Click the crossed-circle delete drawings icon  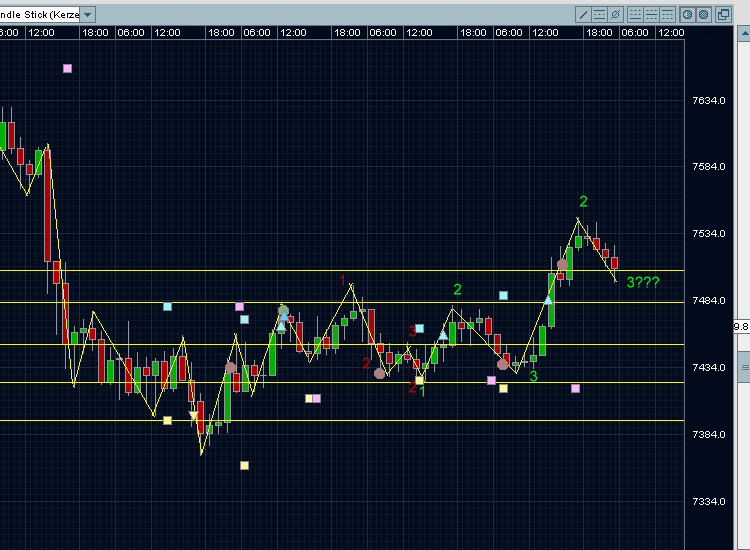(616, 14)
